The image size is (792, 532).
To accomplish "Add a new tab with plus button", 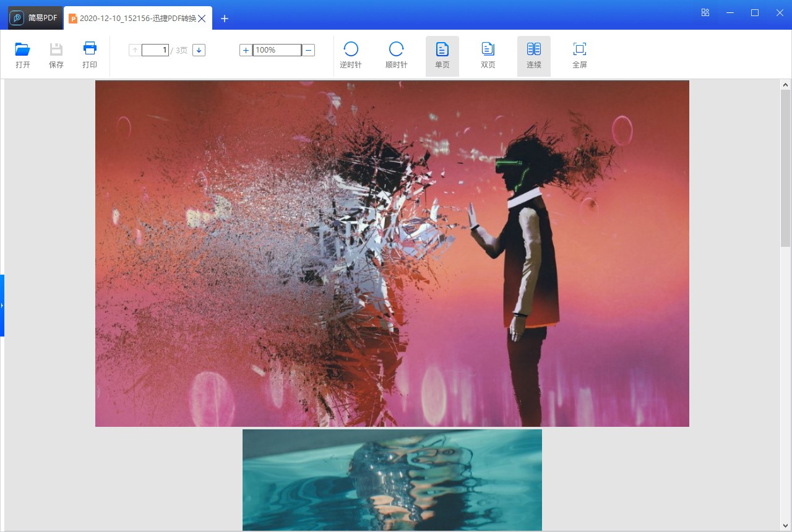I will (x=225, y=19).
